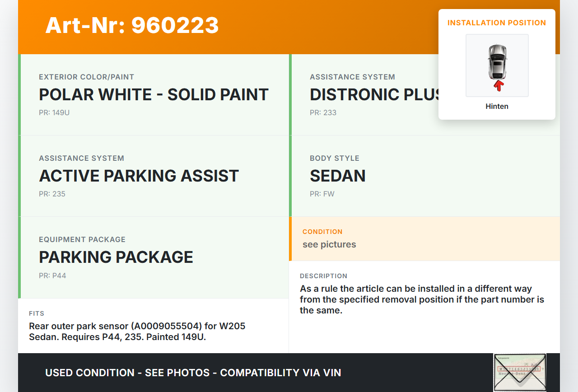This screenshot has width=578, height=392.
Task: Click the VIN envelope icon in footer
Action: click(x=520, y=372)
